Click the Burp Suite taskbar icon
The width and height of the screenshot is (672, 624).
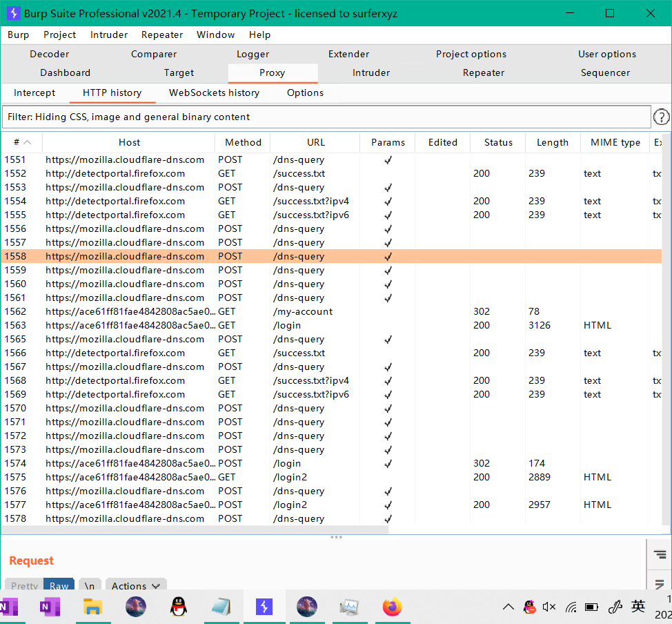click(x=264, y=607)
